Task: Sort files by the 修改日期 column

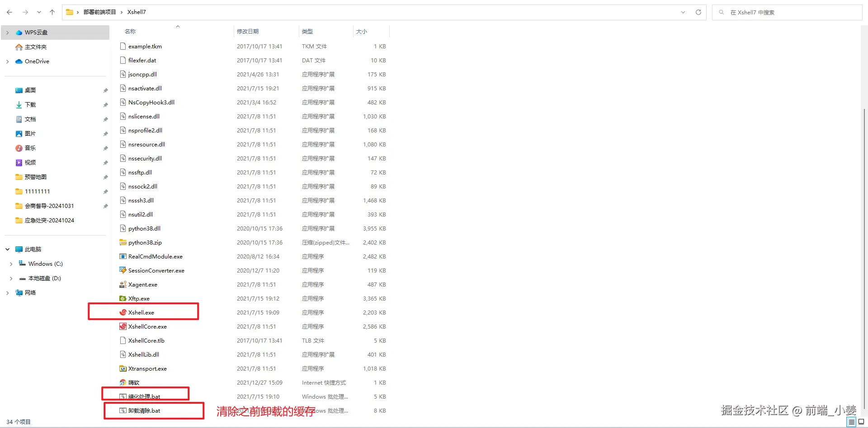Action: pyautogui.click(x=248, y=31)
